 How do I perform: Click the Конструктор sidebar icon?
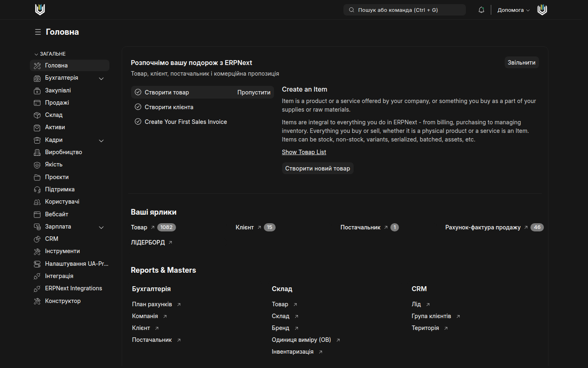click(37, 301)
